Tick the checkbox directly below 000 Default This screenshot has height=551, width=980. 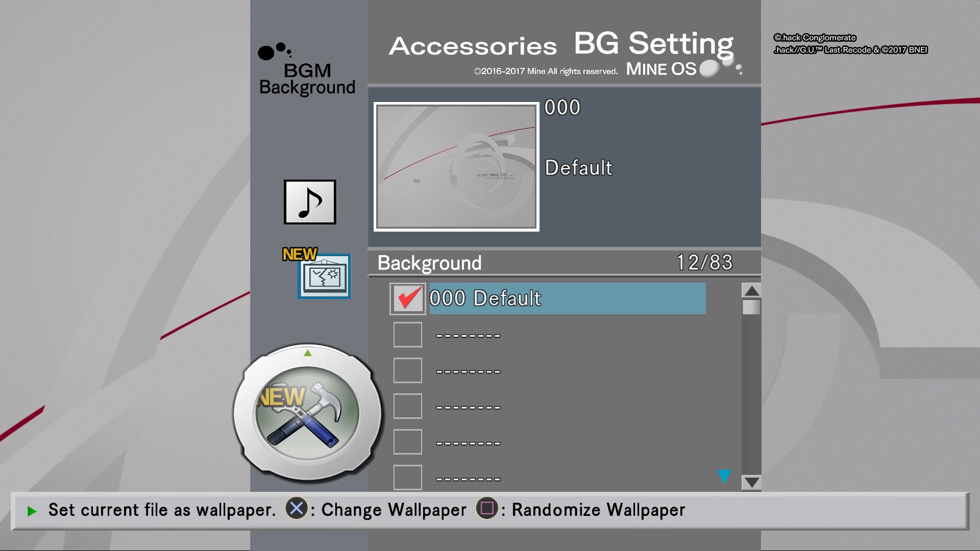[x=407, y=335]
